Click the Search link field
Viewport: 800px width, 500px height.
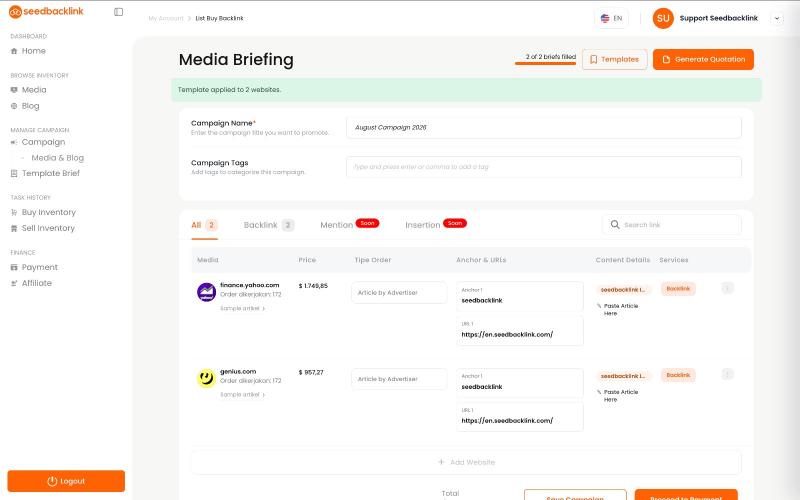pyautogui.click(x=672, y=224)
